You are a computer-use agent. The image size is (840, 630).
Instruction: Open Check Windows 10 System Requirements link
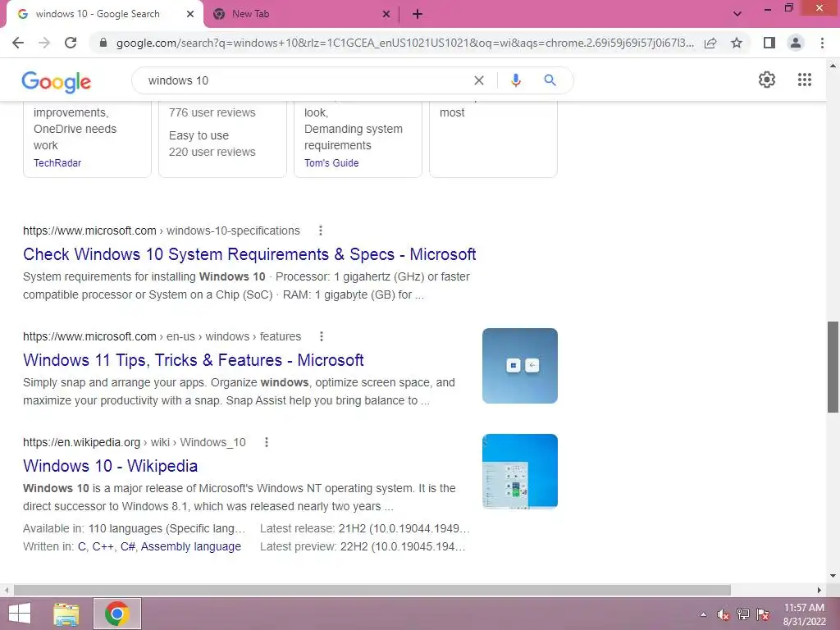click(x=249, y=254)
